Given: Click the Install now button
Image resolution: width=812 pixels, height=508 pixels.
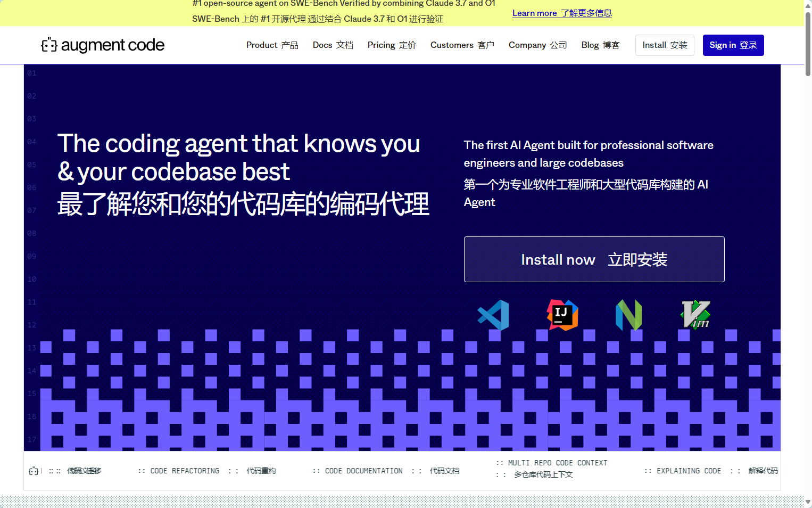Looking at the screenshot, I should click(594, 259).
